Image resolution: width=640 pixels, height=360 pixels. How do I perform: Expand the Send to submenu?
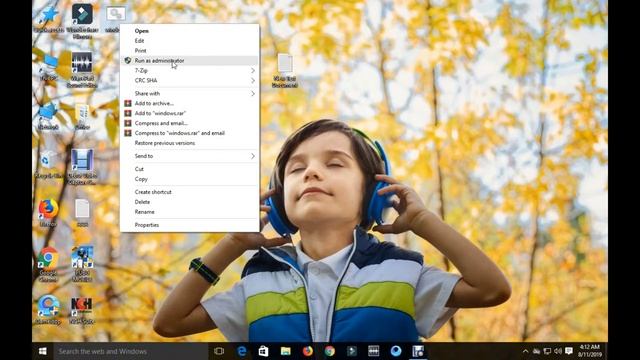click(189, 156)
